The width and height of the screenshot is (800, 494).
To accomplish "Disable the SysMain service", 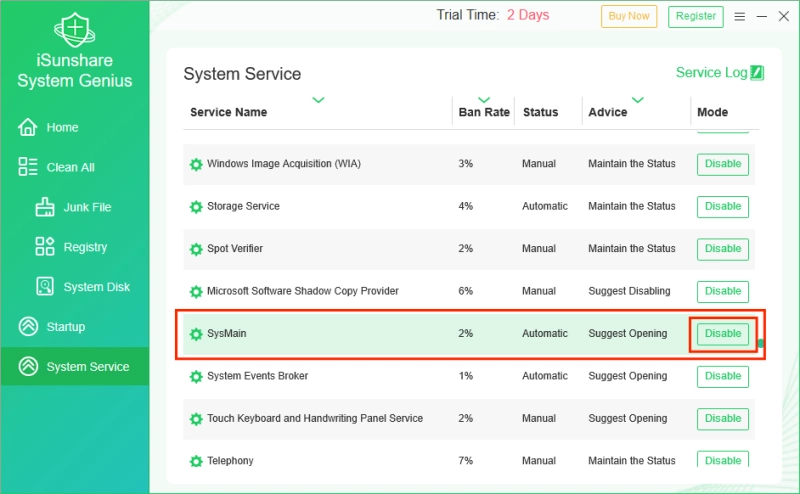I will [722, 334].
